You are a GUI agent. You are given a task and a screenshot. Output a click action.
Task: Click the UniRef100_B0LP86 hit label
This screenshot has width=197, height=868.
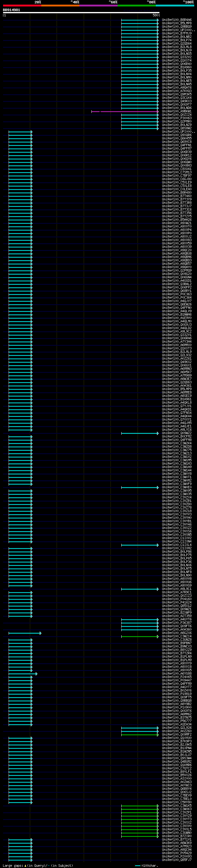coord(177,552)
